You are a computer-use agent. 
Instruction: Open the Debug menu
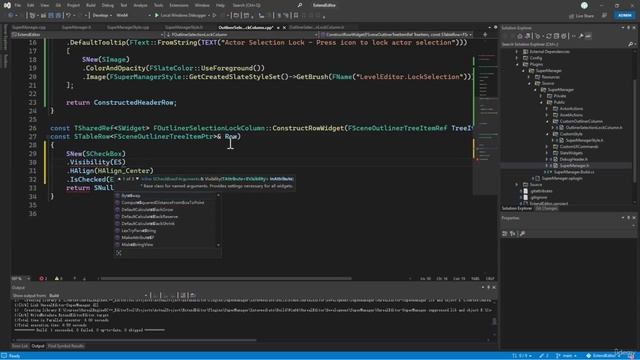click(107, 5)
